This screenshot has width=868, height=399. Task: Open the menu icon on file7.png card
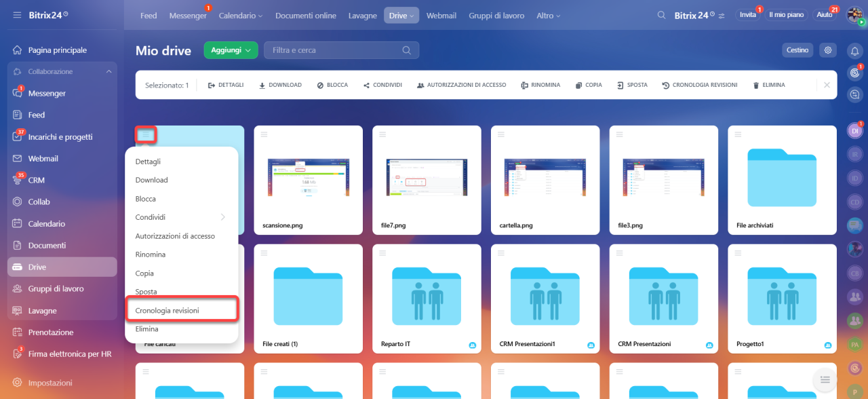pyautogui.click(x=382, y=134)
